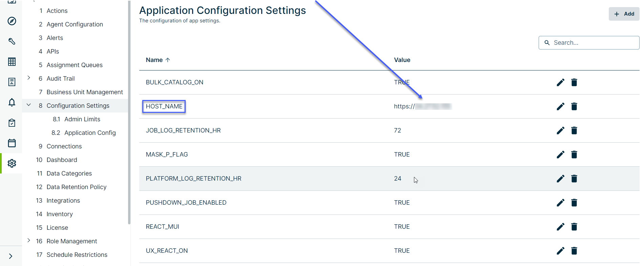Expand the Role Management tree node

29,241
